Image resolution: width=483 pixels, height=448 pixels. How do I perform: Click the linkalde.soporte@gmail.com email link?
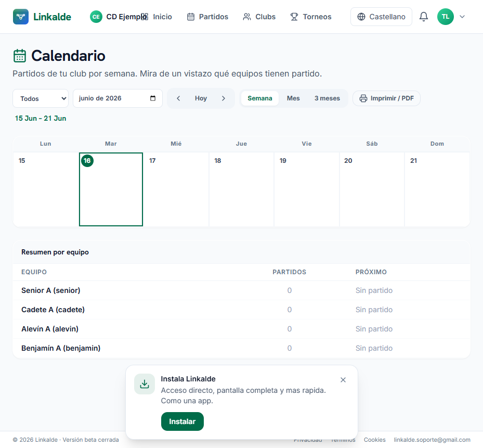432,440
